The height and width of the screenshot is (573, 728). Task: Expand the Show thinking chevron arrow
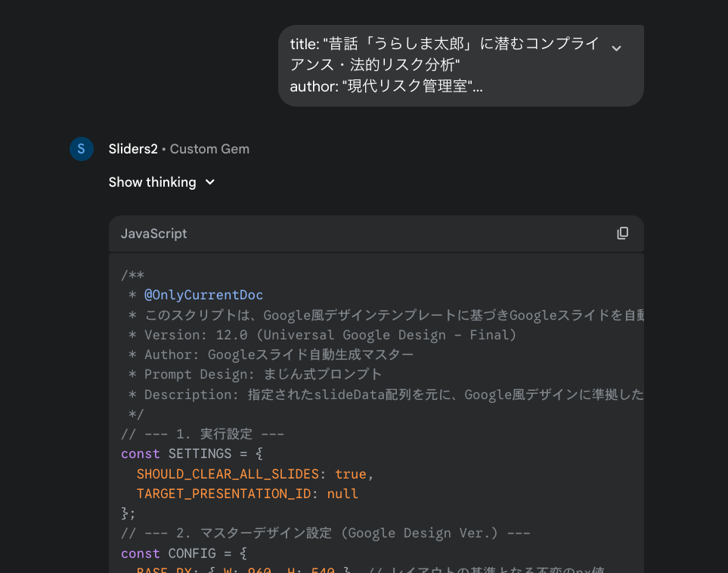210,182
